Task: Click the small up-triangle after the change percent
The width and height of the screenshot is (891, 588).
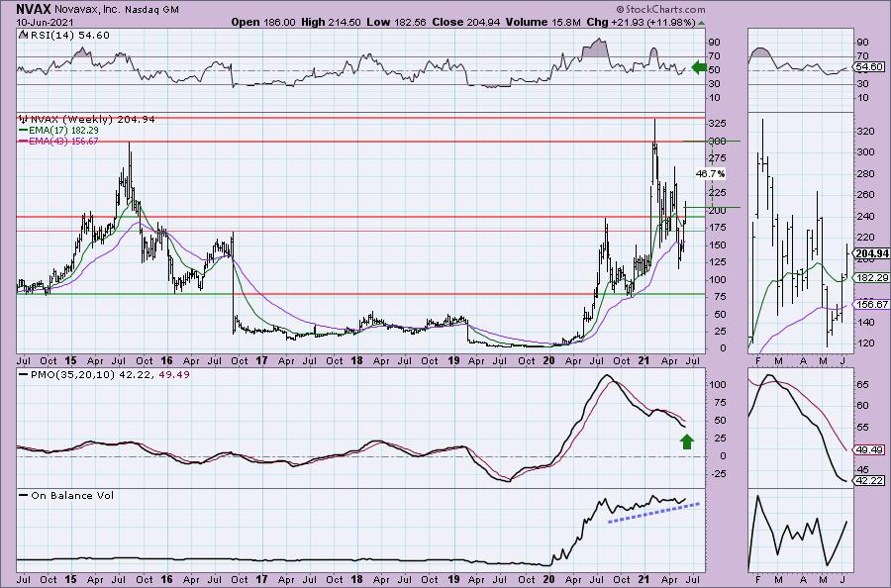Action: 701,24
